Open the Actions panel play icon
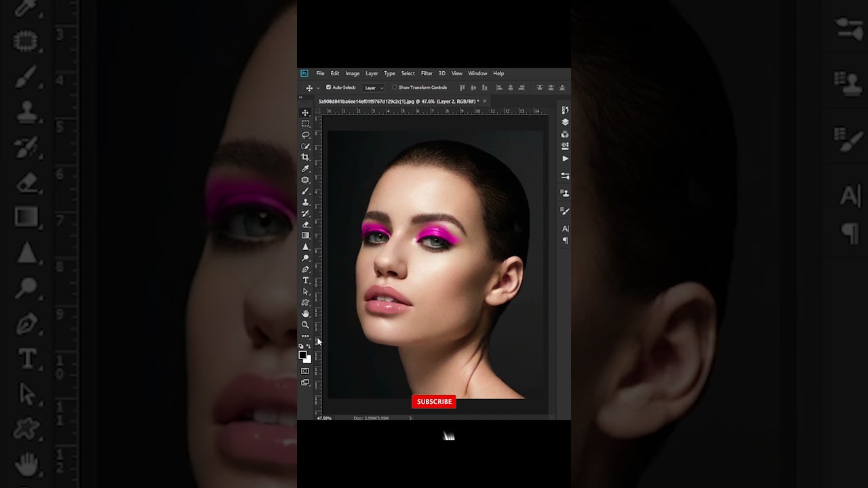This screenshot has height=488, width=868. pyautogui.click(x=565, y=159)
